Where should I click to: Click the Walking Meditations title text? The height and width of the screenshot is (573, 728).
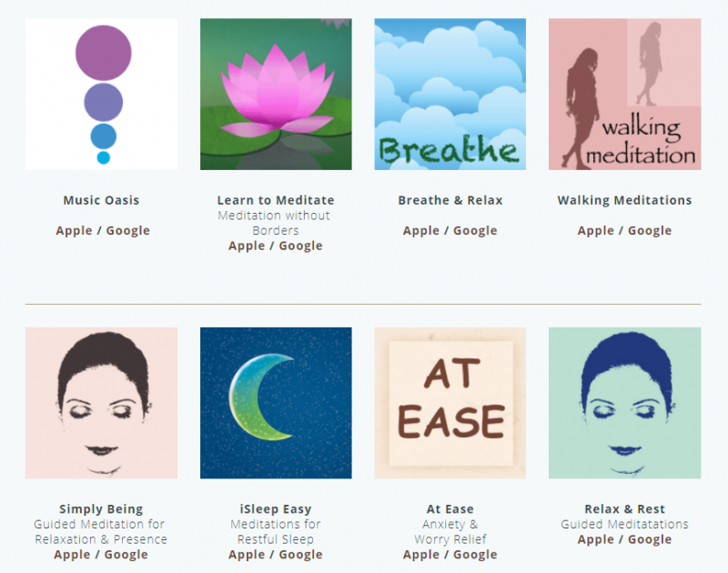[x=624, y=200]
